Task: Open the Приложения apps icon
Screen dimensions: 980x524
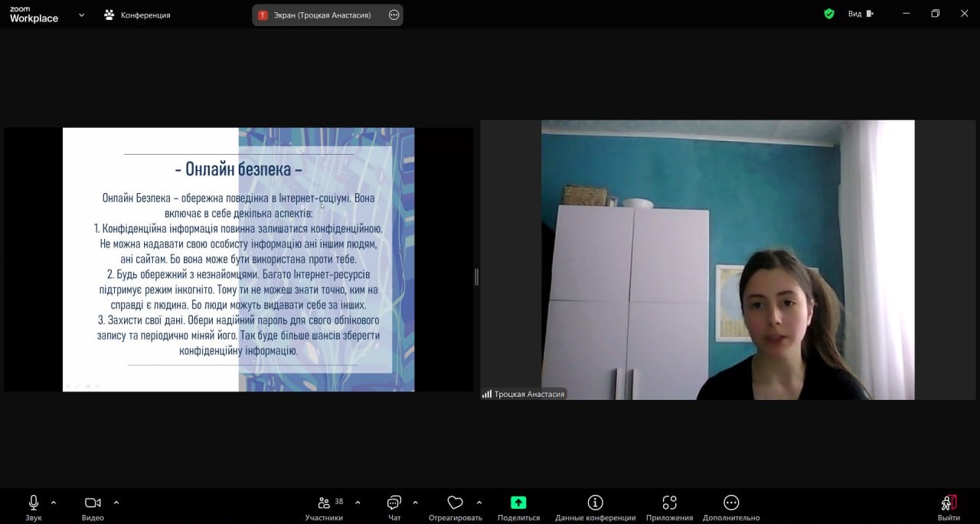Action: [x=669, y=503]
